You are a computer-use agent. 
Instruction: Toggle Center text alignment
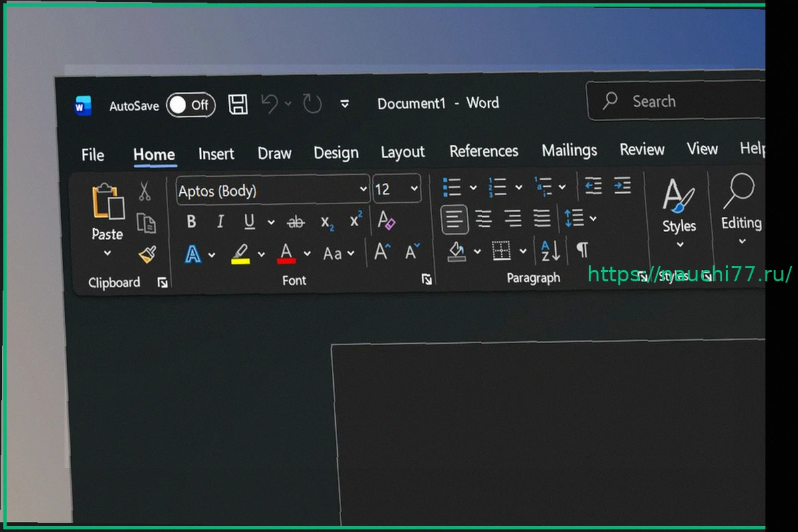482,219
